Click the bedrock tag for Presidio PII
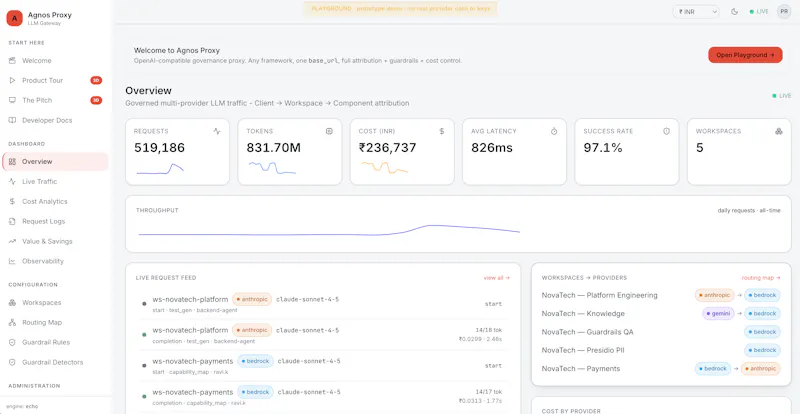 point(762,351)
